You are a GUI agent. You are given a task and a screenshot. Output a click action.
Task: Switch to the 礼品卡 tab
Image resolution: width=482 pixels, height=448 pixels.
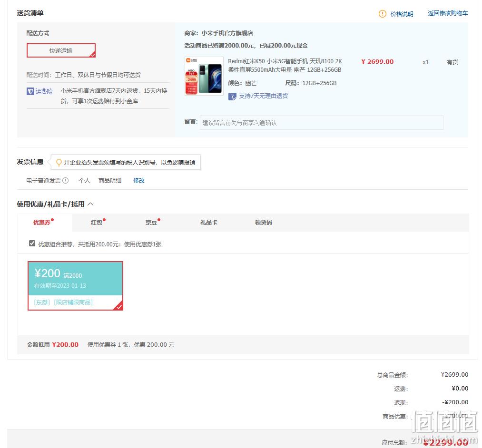[209, 222]
